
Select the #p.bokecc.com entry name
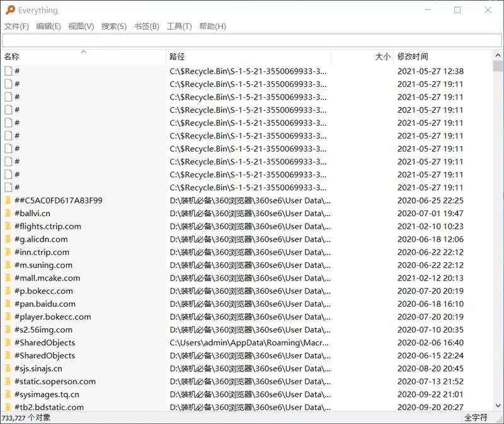(43, 291)
